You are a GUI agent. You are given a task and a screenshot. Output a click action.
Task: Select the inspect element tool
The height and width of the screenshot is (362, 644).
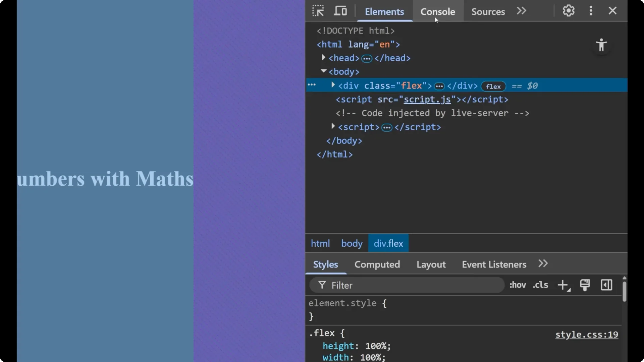[318, 10]
